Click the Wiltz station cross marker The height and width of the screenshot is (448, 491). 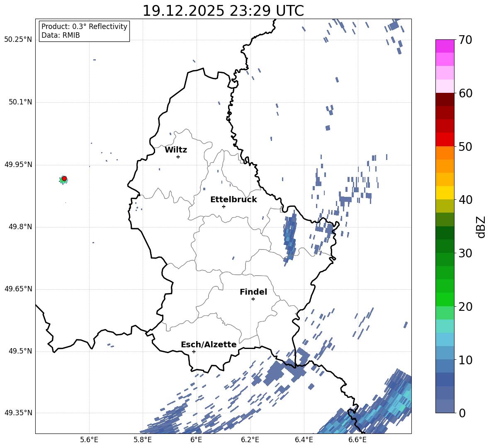click(178, 157)
